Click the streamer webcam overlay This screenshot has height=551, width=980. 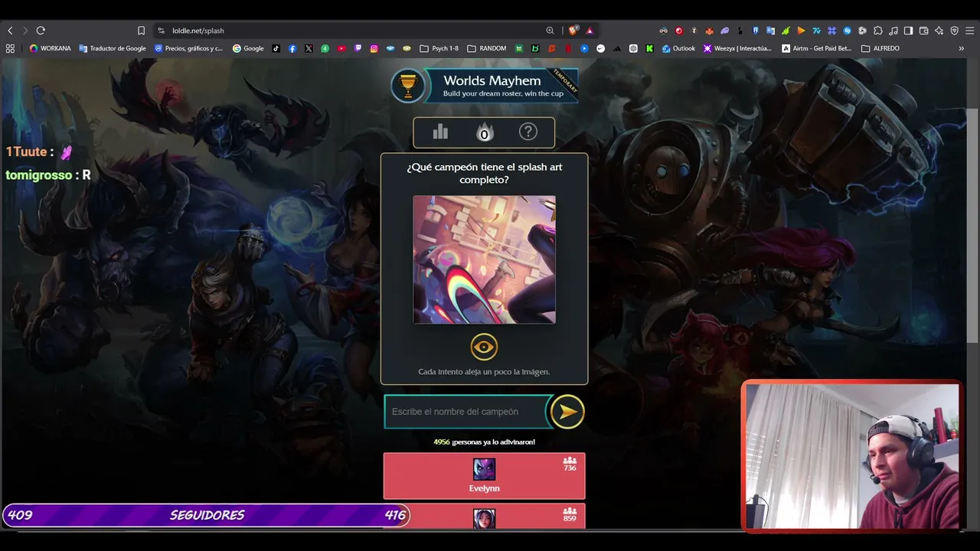click(x=851, y=456)
